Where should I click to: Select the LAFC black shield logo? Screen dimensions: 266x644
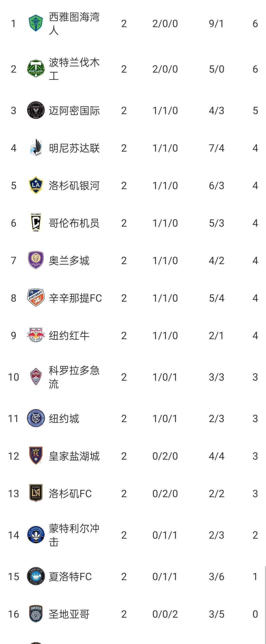[x=36, y=493]
